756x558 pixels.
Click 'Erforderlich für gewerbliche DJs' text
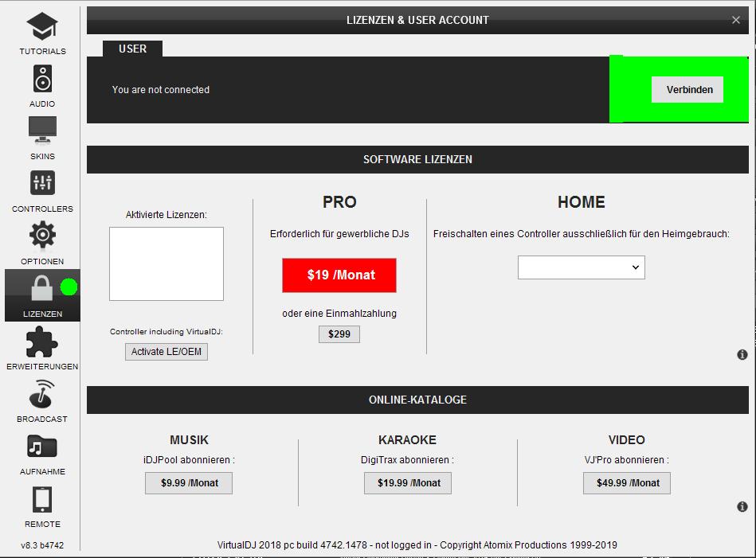339,234
